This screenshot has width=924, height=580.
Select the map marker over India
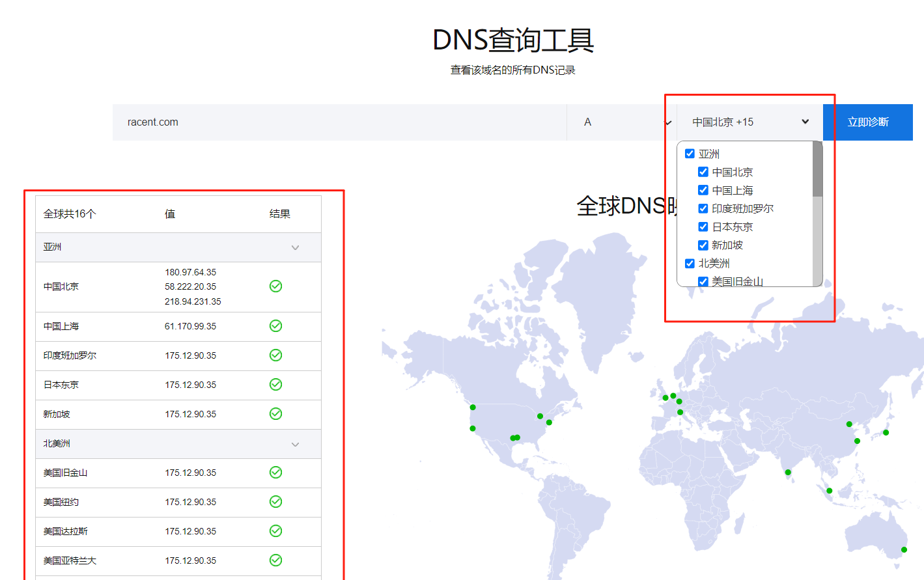[788, 472]
